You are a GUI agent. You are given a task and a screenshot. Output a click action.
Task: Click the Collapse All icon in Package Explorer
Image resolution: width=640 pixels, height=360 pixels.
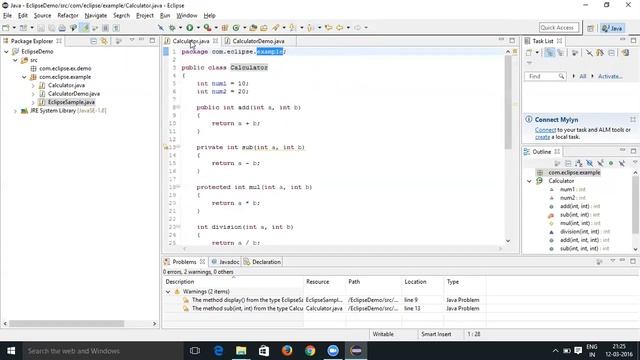click(x=93, y=41)
